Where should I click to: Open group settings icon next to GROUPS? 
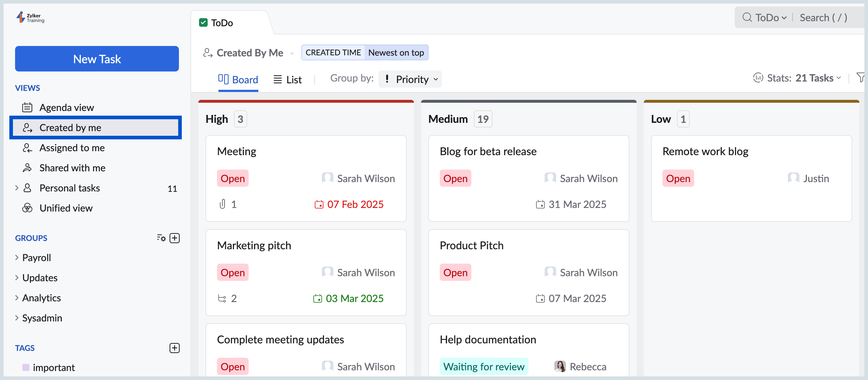coord(161,238)
